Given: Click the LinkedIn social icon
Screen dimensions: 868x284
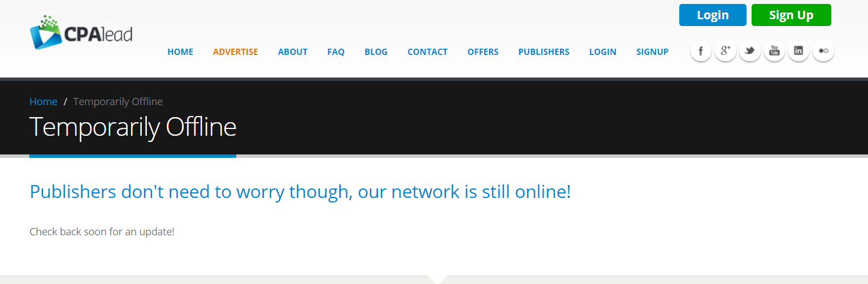Looking at the screenshot, I should tap(798, 51).
